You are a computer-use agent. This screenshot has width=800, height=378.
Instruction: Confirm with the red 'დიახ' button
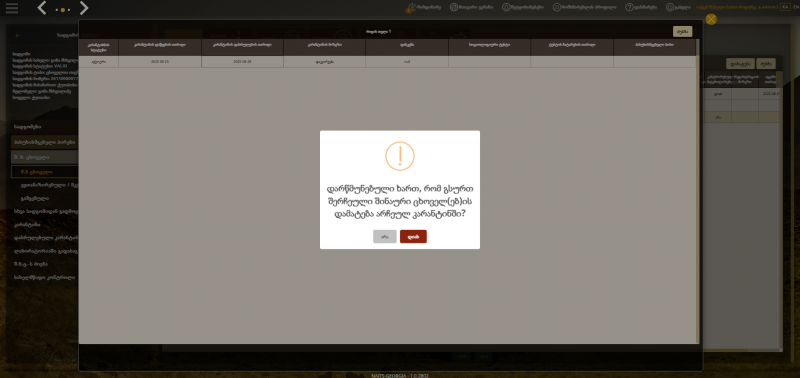(413, 236)
